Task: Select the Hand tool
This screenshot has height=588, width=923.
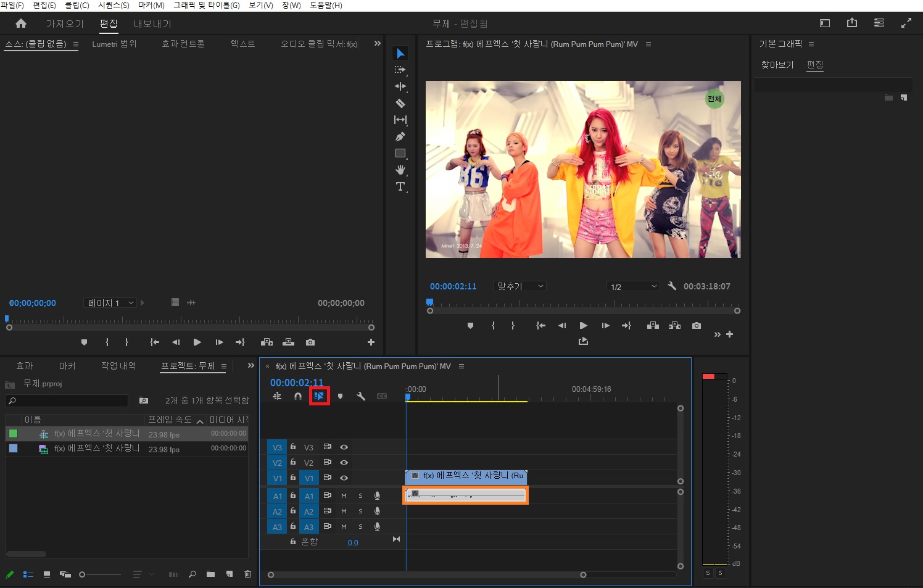Action: (x=400, y=170)
